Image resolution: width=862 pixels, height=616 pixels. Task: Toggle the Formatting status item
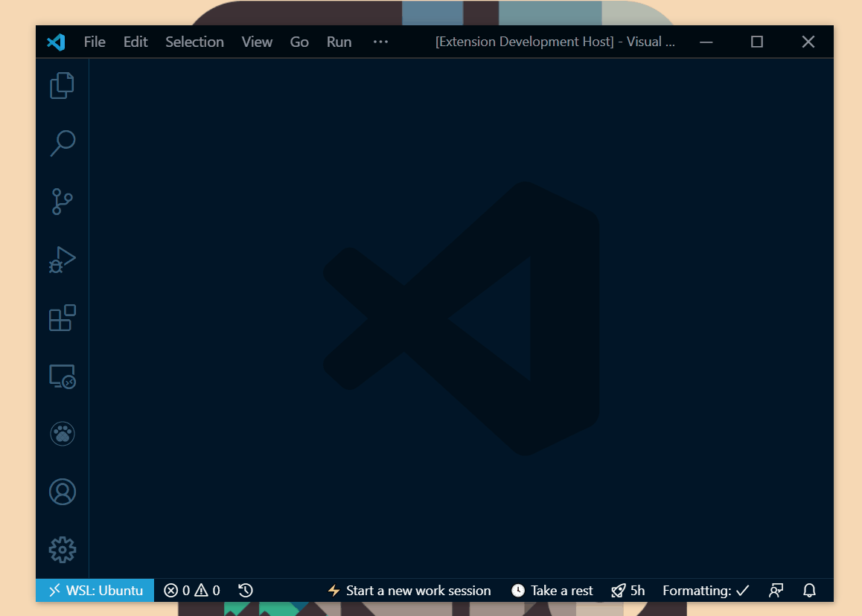pos(706,590)
